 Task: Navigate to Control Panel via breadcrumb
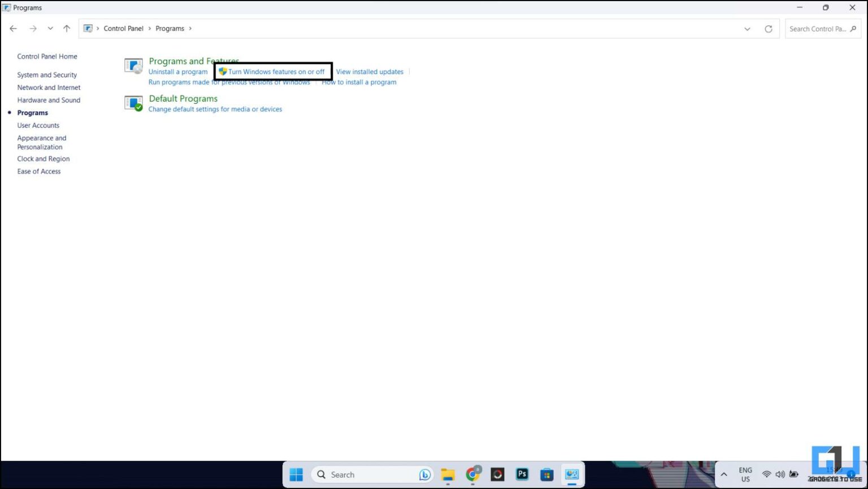[123, 28]
